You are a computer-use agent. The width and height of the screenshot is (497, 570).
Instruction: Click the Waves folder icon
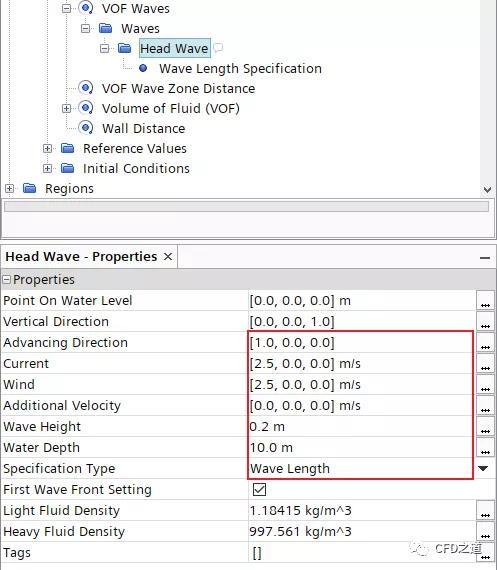click(106, 28)
